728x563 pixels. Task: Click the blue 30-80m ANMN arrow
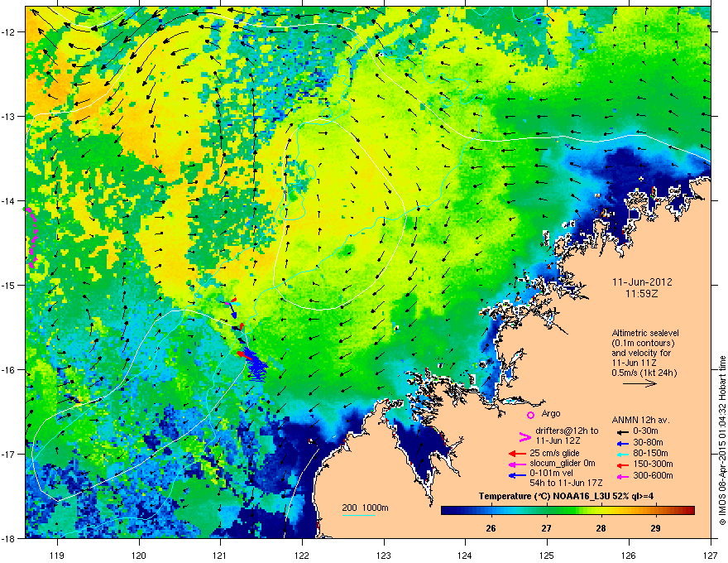621,443
